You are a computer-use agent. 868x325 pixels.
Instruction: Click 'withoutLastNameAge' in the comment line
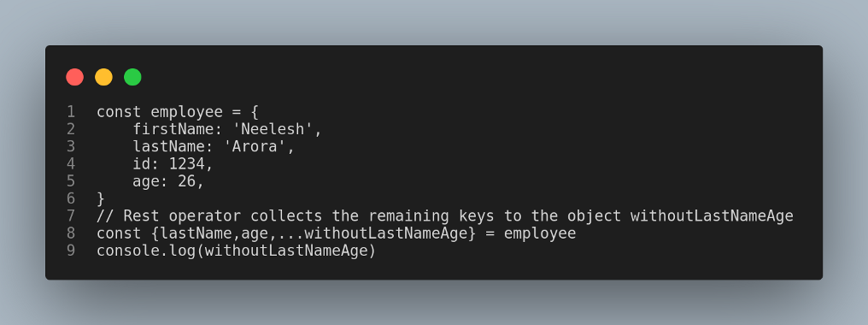[x=712, y=216]
